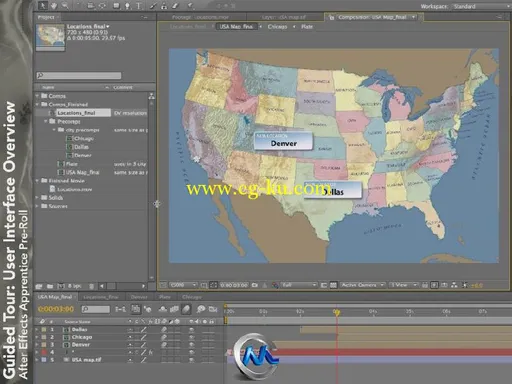Toggle the transparency grid in viewer
The width and height of the screenshot is (512, 384).
(333, 285)
